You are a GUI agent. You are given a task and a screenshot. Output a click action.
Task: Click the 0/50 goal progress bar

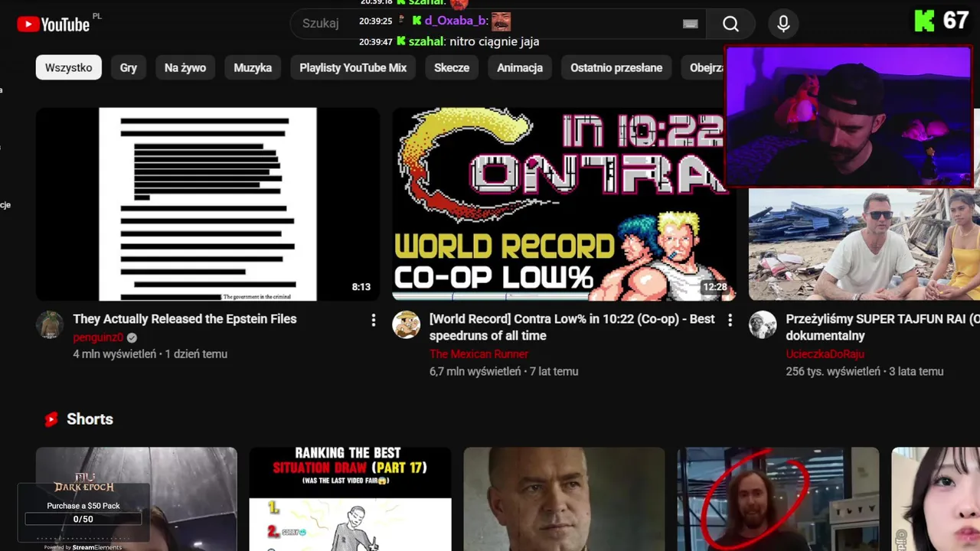(x=83, y=519)
